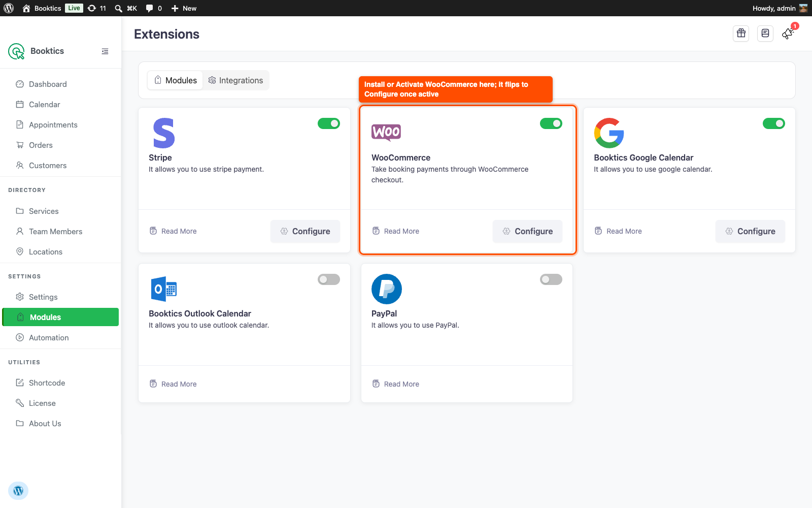Disable the WooCommerce module toggle
This screenshot has height=508, width=812.
coord(551,123)
